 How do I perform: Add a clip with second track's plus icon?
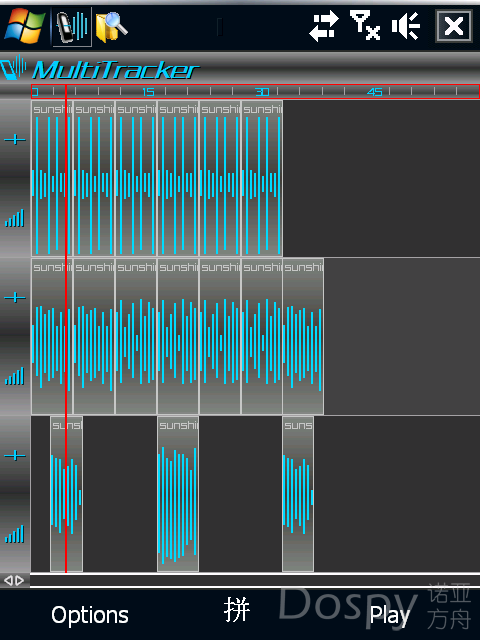point(15,298)
